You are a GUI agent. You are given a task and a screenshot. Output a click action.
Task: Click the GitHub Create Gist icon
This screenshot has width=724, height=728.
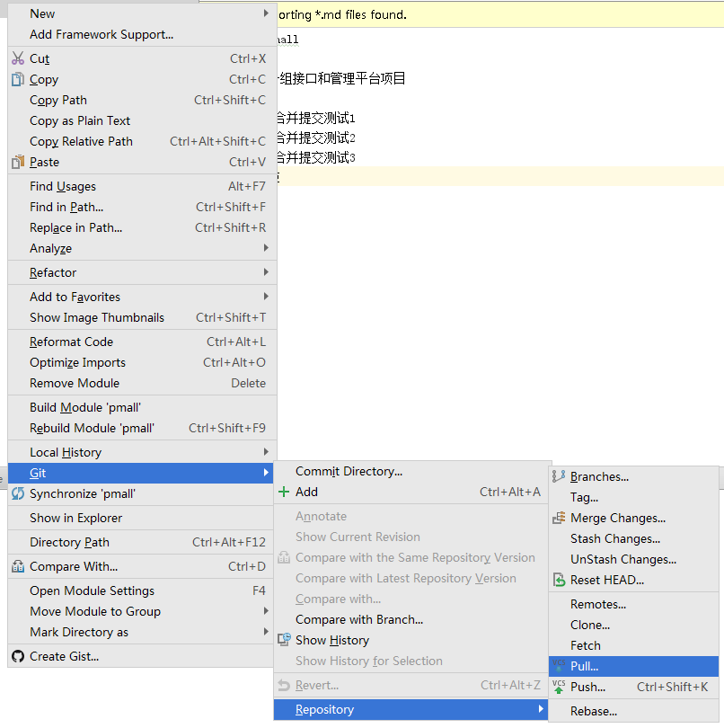[x=18, y=656]
